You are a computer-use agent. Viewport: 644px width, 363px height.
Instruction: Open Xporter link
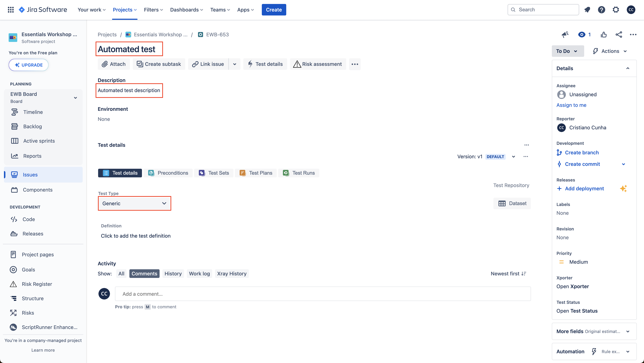coord(572,286)
